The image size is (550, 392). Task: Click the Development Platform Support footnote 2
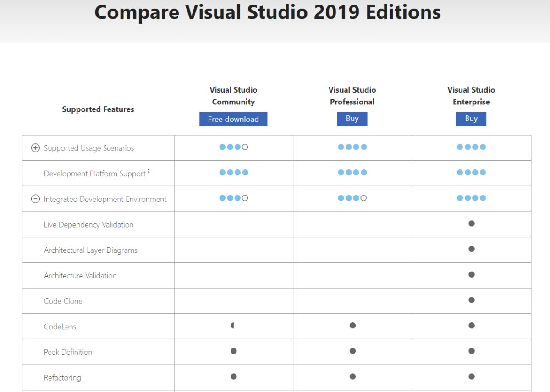point(149,171)
